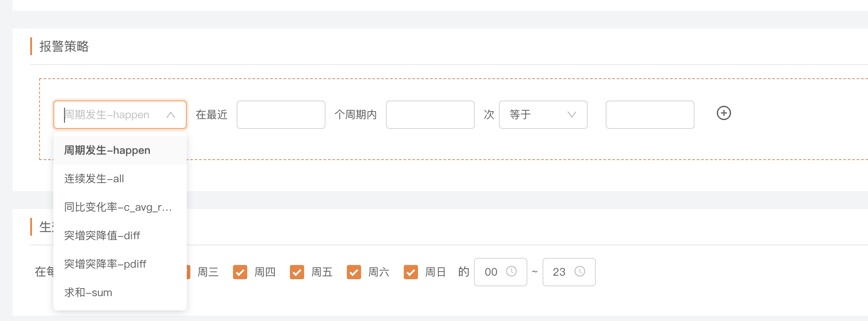Viewport: 868px width, 321px height.
Task: Select 同比变化率-c_avg_r… option
Action: click(x=118, y=207)
